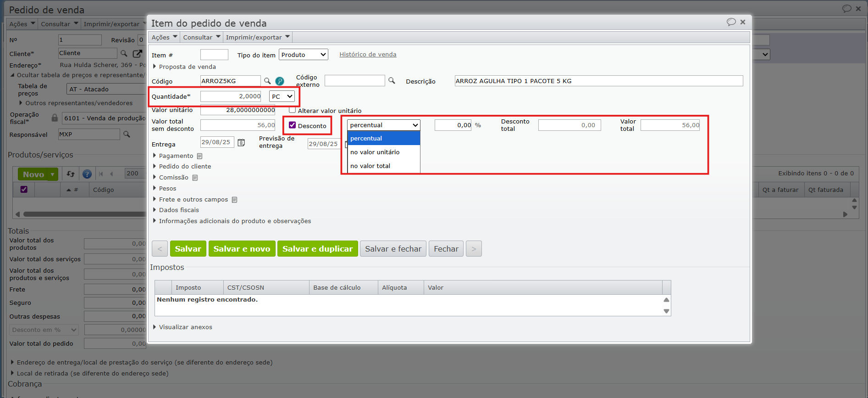Click the note icon next to Comissão
This screenshot has height=398, width=868.
195,178
